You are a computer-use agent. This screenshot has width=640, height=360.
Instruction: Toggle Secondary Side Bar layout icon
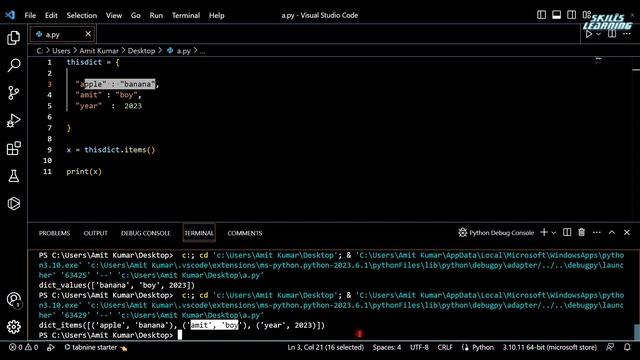click(x=571, y=15)
